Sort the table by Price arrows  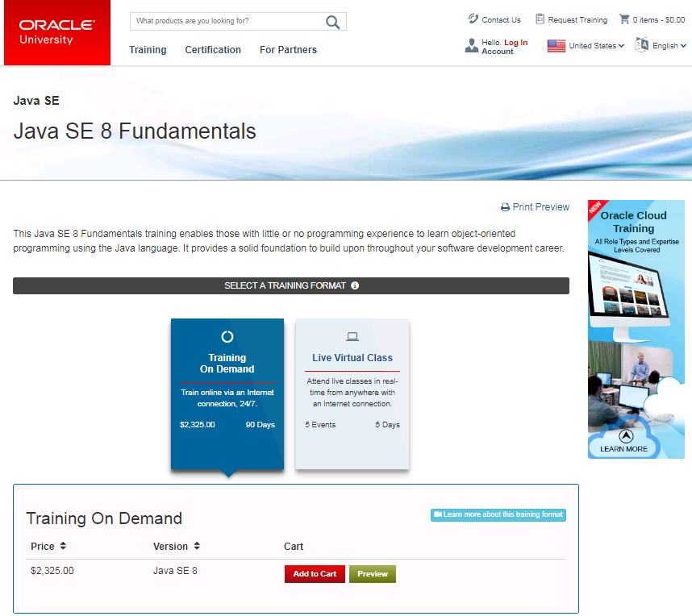[63, 546]
